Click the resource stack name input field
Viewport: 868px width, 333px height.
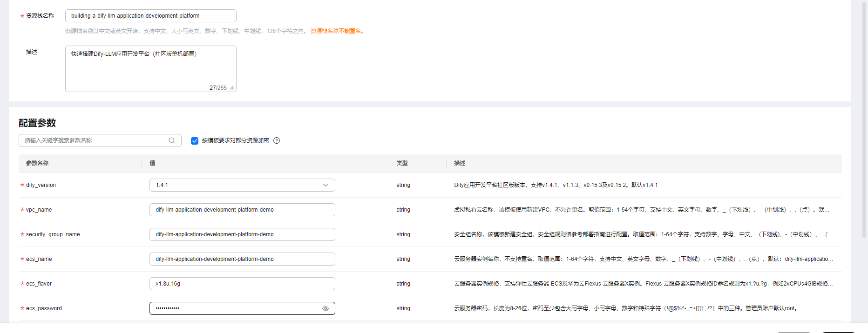tap(151, 16)
